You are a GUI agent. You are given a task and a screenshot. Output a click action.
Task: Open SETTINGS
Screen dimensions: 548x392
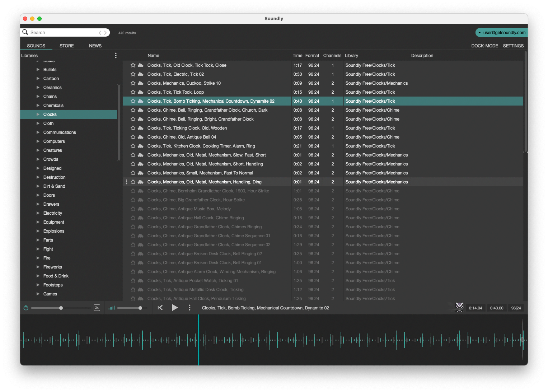(513, 46)
